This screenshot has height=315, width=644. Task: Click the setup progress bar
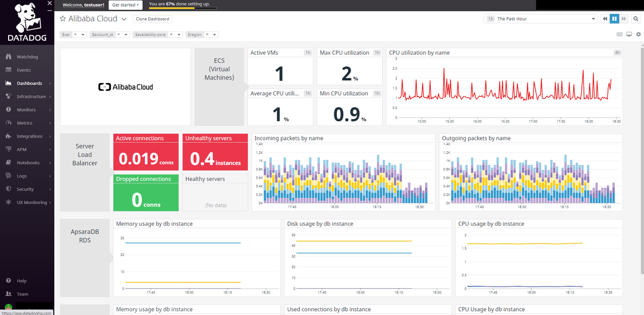(x=182, y=8)
